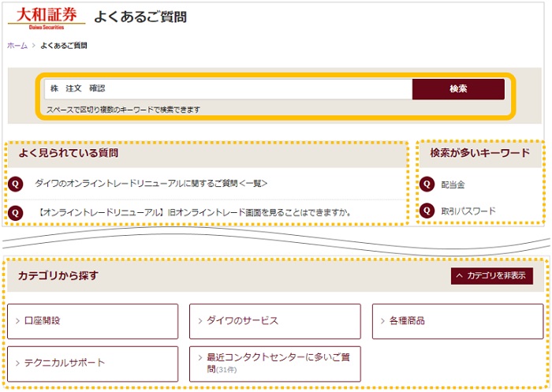The height and width of the screenshot is (392, 552).
Task: Click the chevron arrow in テクニカルサポート box
Action: 18,363
